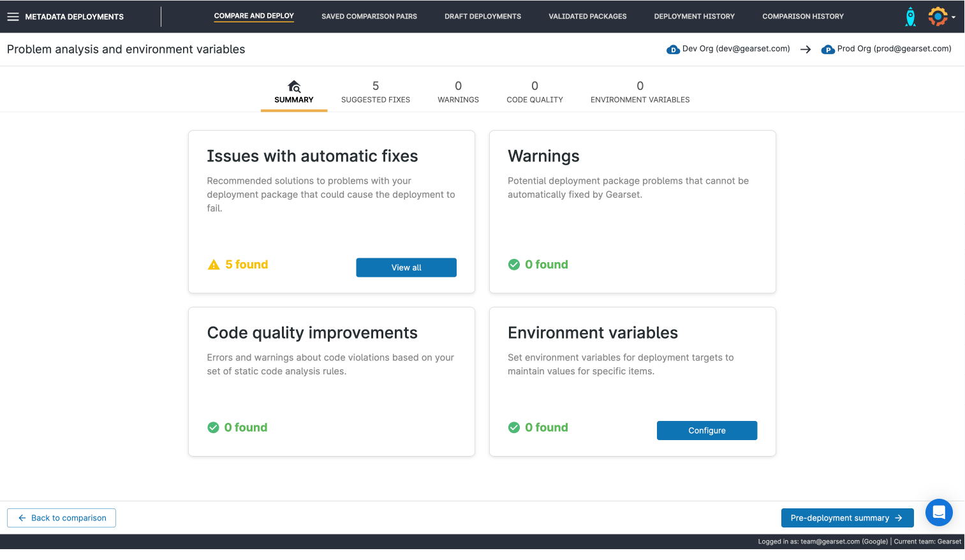
Task: Click the Summary house icon
Action: click(294, 86)
